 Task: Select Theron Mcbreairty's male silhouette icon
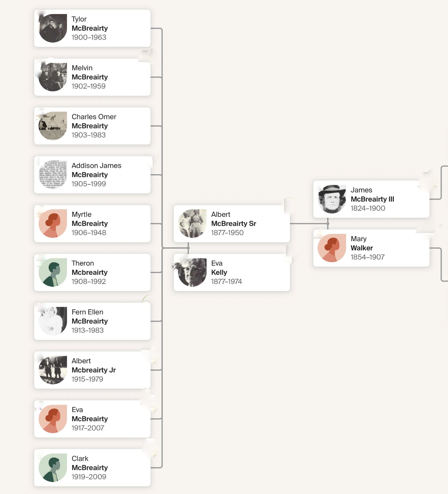53,272
